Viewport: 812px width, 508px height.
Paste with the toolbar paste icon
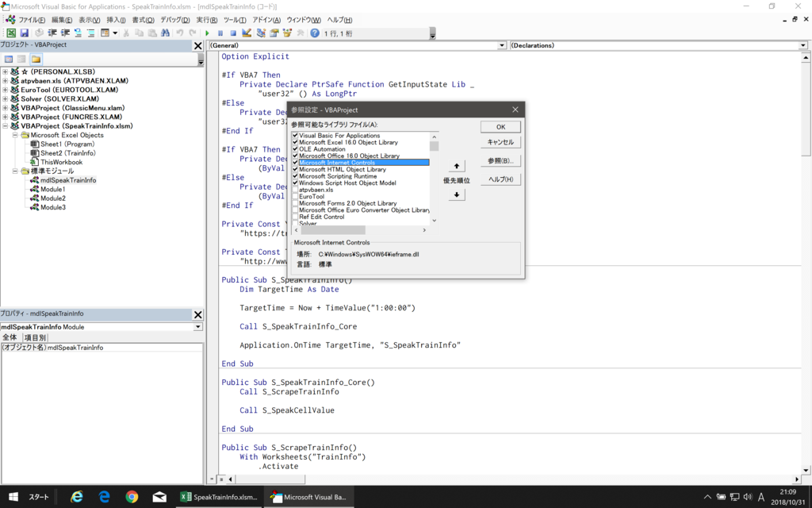coord(151,33)
